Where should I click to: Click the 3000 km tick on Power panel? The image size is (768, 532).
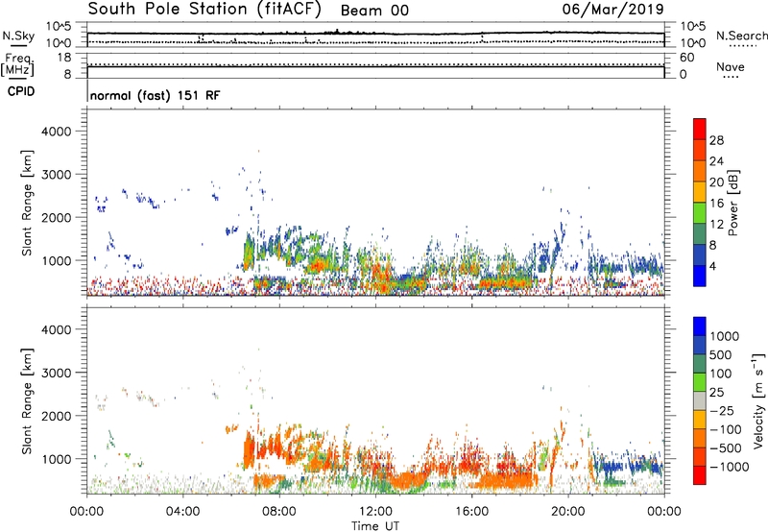pos(57,175)
